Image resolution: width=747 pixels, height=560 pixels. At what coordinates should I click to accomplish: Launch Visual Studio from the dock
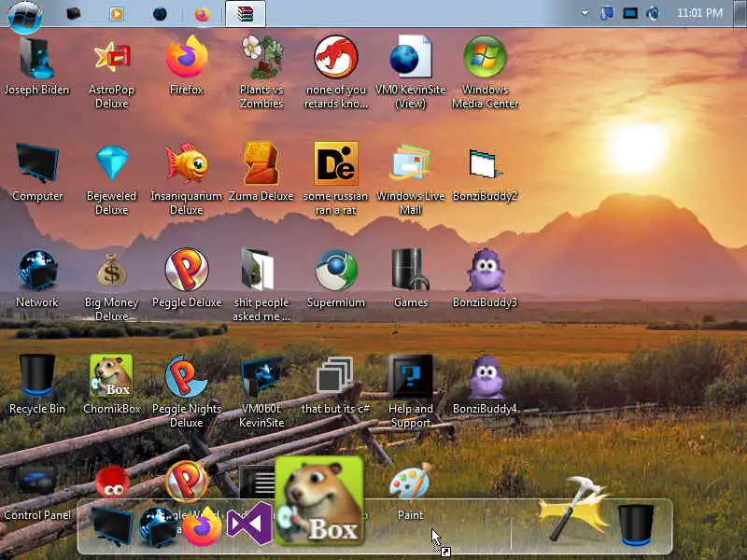[x=249, y=524]
